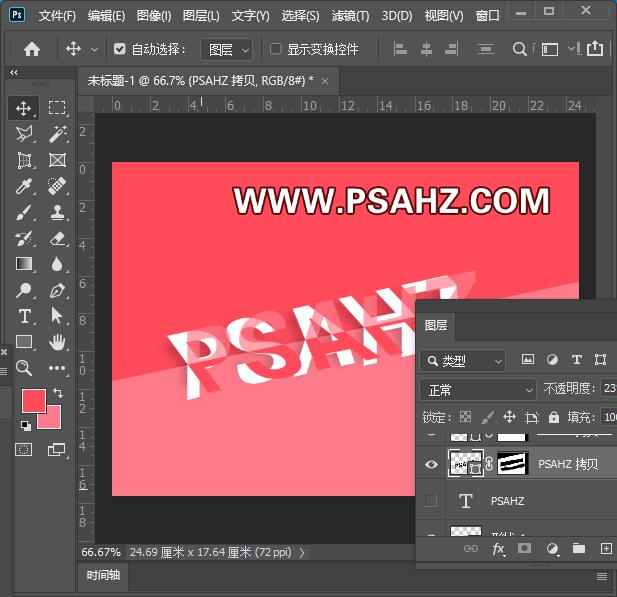Select the Clone Stamp tool
The height and width of the screenshot is (597, 617).
point(57,213)
